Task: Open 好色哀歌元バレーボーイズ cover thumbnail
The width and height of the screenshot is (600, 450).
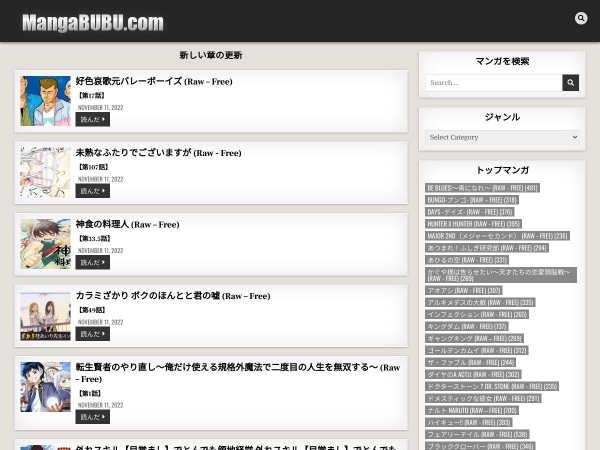Action: 46,101
